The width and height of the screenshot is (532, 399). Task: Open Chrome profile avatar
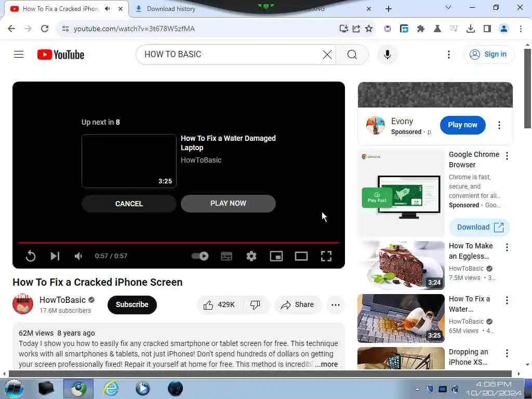coord(504,29)
